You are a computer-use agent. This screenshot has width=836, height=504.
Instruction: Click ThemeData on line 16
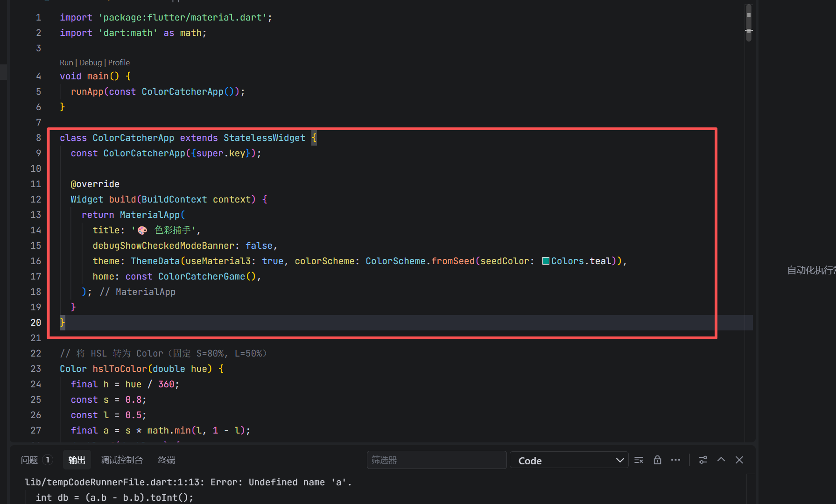[x=155, y=261]
